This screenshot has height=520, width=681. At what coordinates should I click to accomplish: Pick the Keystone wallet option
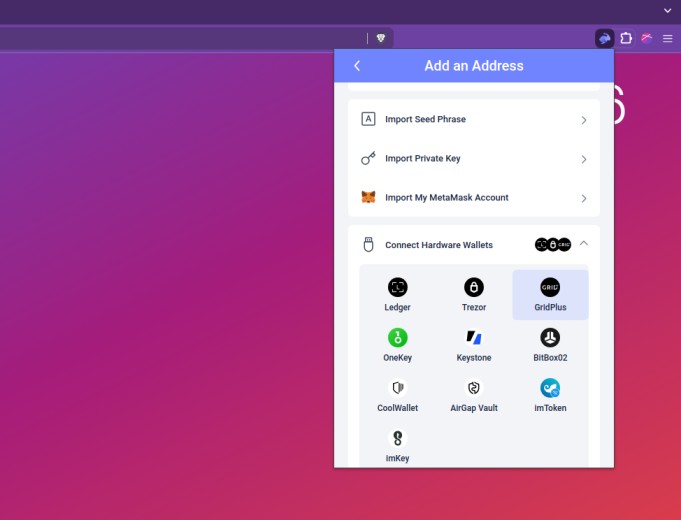coord(474,345)
